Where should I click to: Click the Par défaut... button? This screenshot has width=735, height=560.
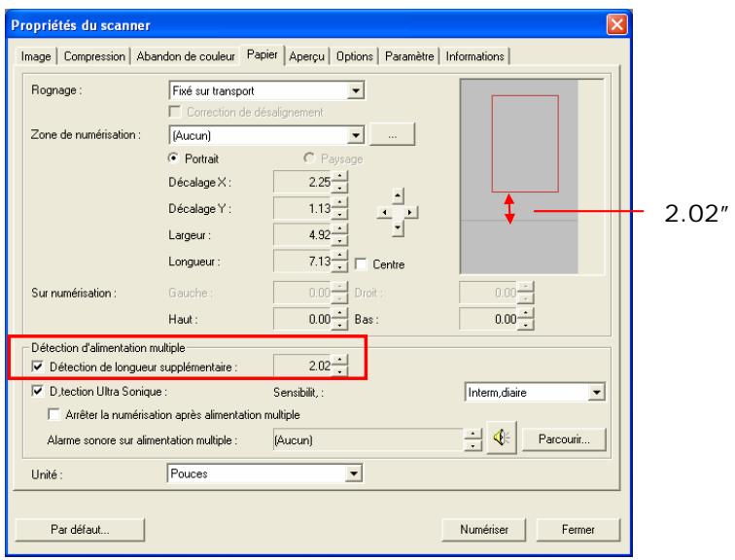pos(80,530)
